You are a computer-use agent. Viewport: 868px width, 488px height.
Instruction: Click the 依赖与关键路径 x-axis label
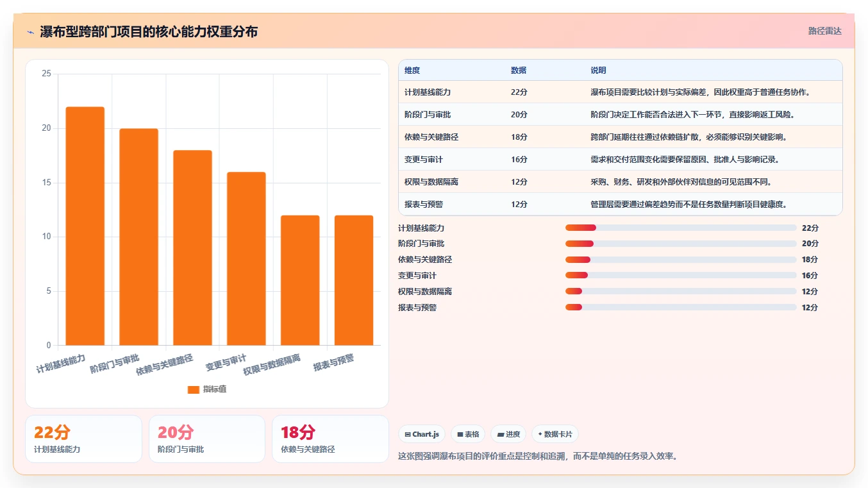click(165, 364)
